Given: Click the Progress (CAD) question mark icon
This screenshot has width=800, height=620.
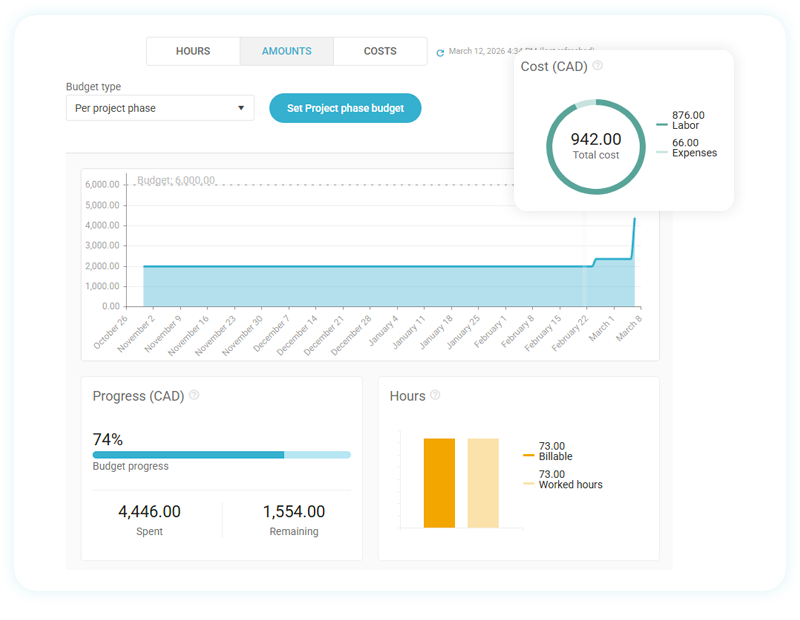Looking at the screenshot, I should coord(194,395).
